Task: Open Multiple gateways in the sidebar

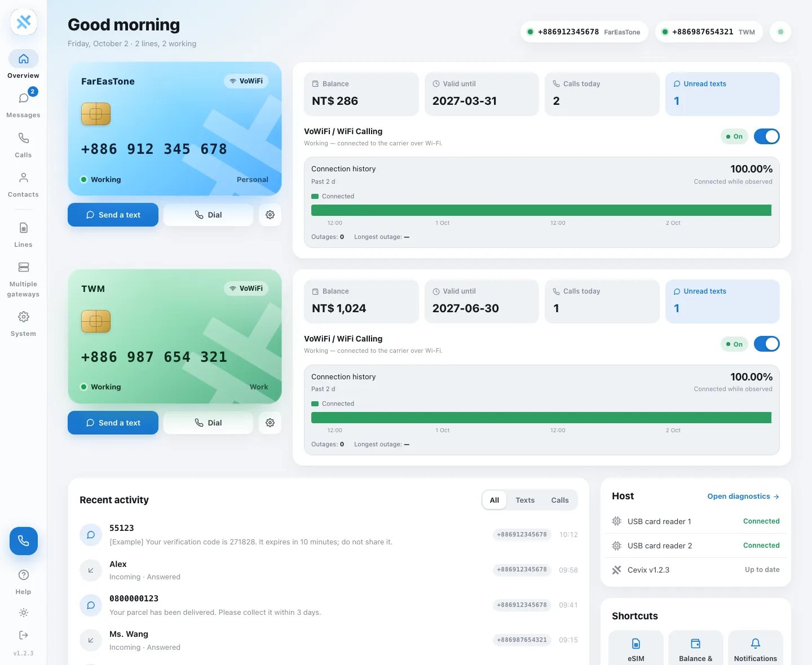Action: pos(24,279)
